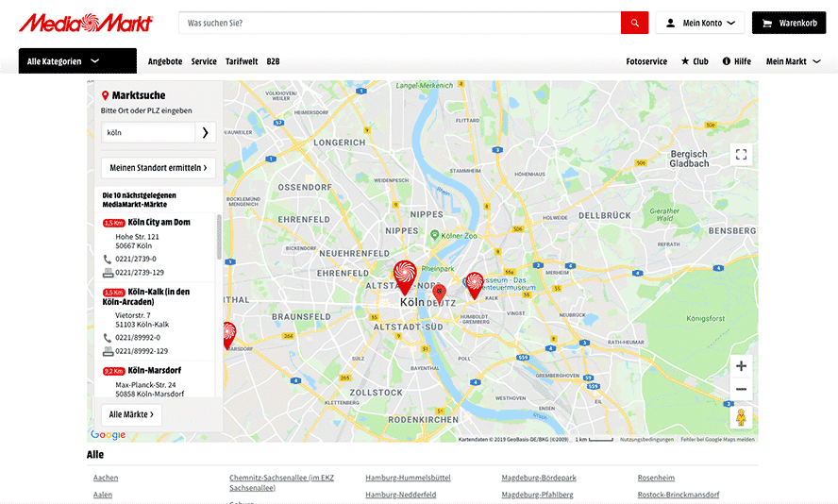The width and height of the screenshot is (838, 504).
Task: Click the Bergisch Gladbach map label
Action: 690,159
